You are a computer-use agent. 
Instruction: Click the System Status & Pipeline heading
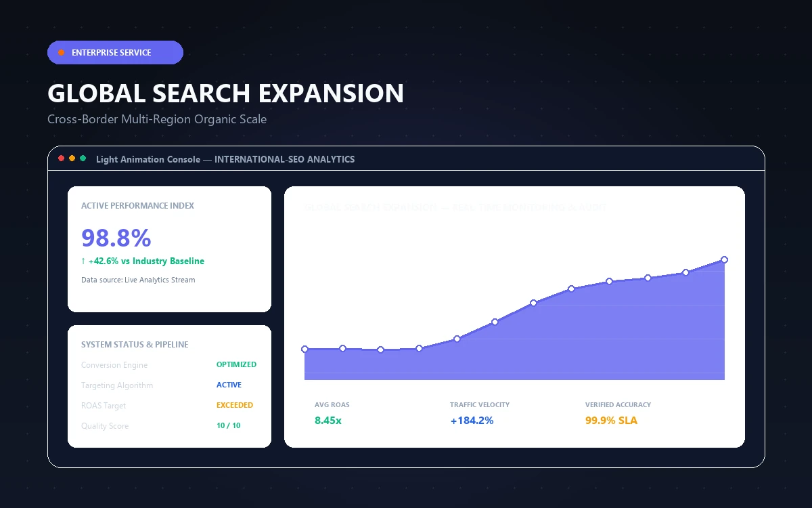click(135, 344)
